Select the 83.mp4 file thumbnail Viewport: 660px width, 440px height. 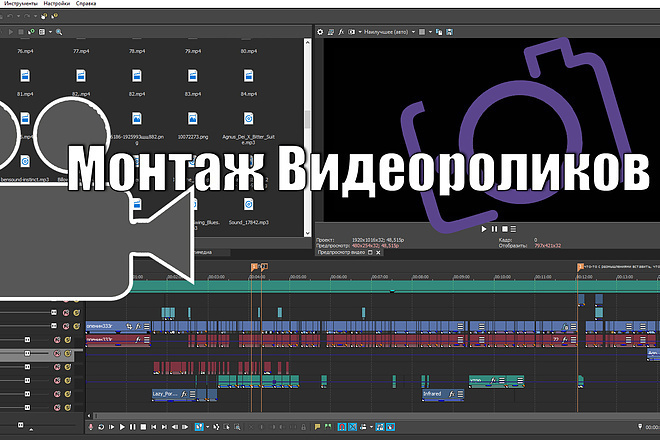click(x=193, y=76)
